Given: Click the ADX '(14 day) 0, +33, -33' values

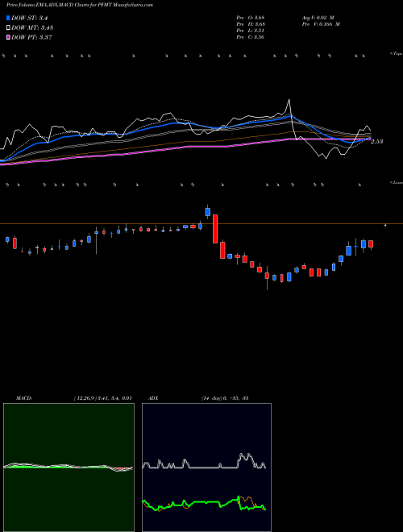Looking at the screenshot, I should pyautogui.click(x=225, y=398).
